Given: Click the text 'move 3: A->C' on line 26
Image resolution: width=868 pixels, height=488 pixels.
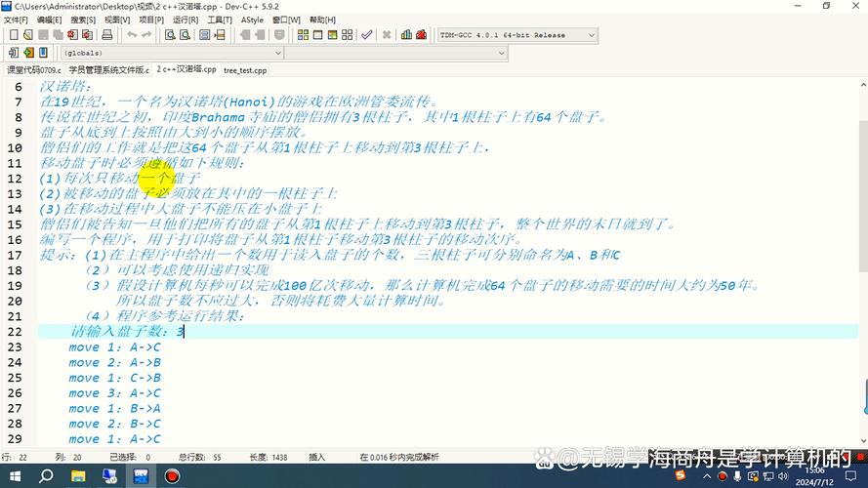Looking at the screenshot, I should click(x=114, y=393).
